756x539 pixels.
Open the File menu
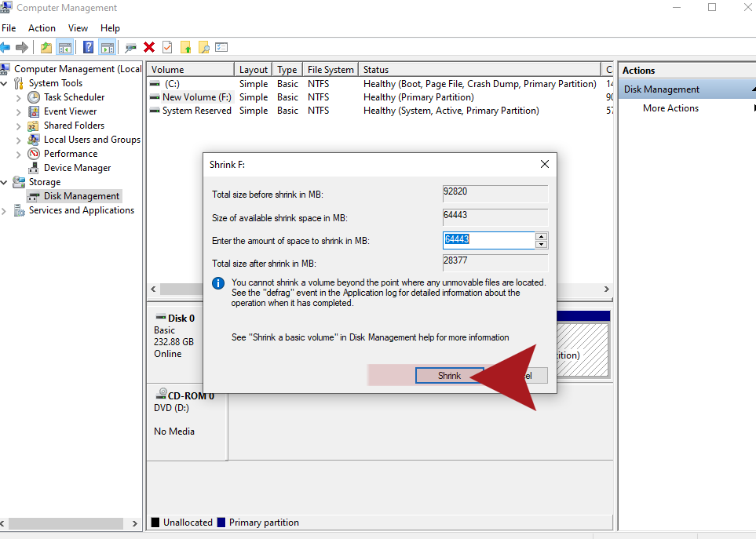coord(9,28)
